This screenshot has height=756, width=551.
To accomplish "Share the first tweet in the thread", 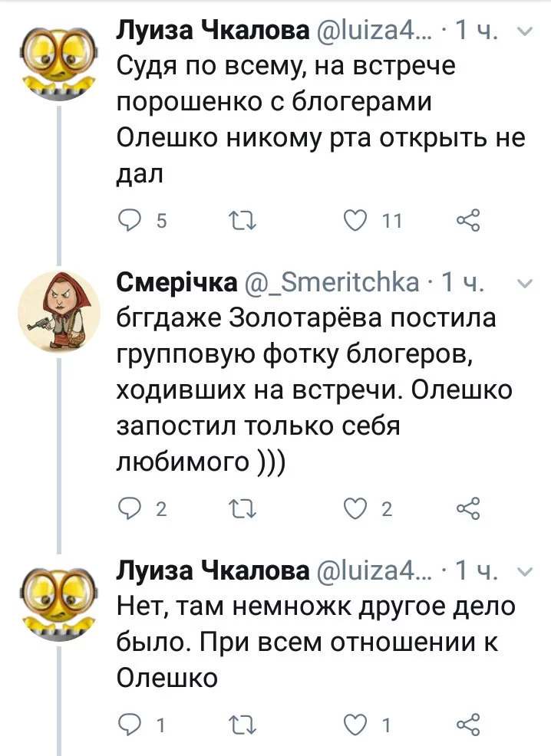I will (x=467, y=221).
